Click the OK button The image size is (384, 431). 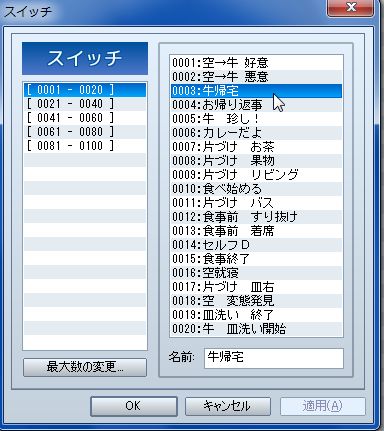[133, 406]
